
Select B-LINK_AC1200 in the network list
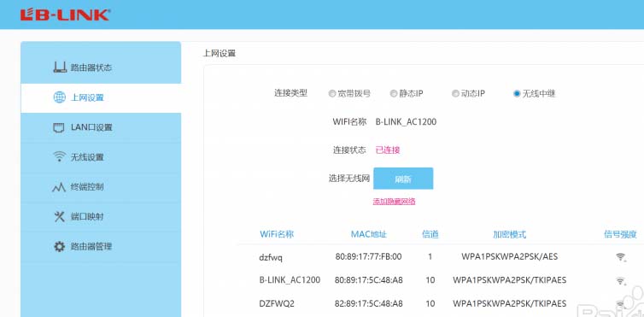(x=290, y=280)
